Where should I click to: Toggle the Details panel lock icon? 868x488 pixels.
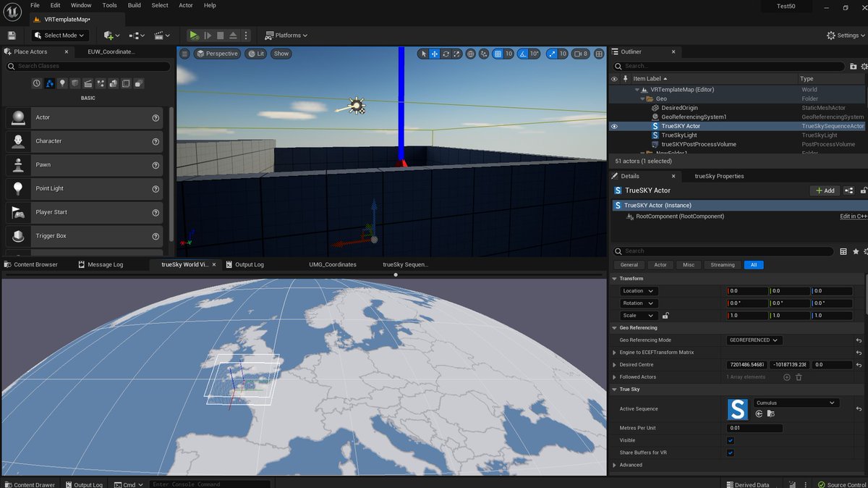pyautogui.click(x=863, y=190)
